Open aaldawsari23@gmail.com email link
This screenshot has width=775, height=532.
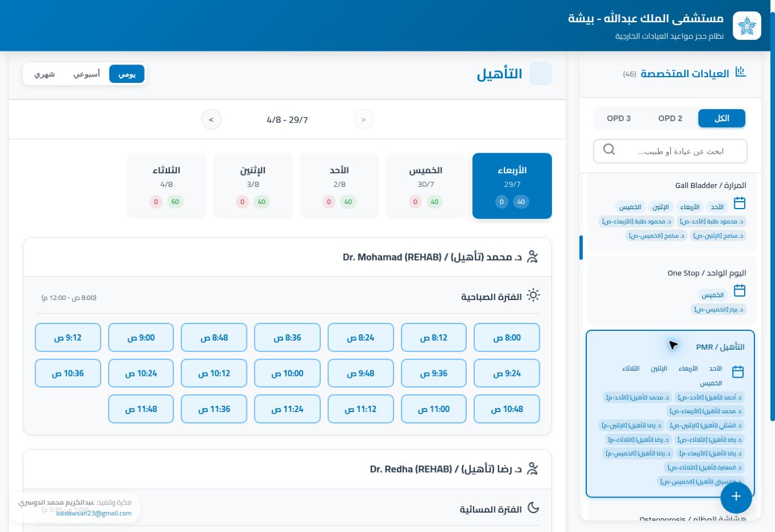point(94,513)
